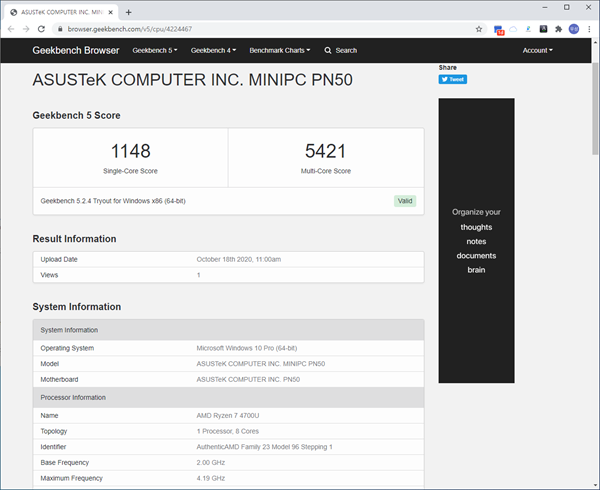Select the single-core score 1148
This screenshot has width=600, height=490.
point(130,151)
